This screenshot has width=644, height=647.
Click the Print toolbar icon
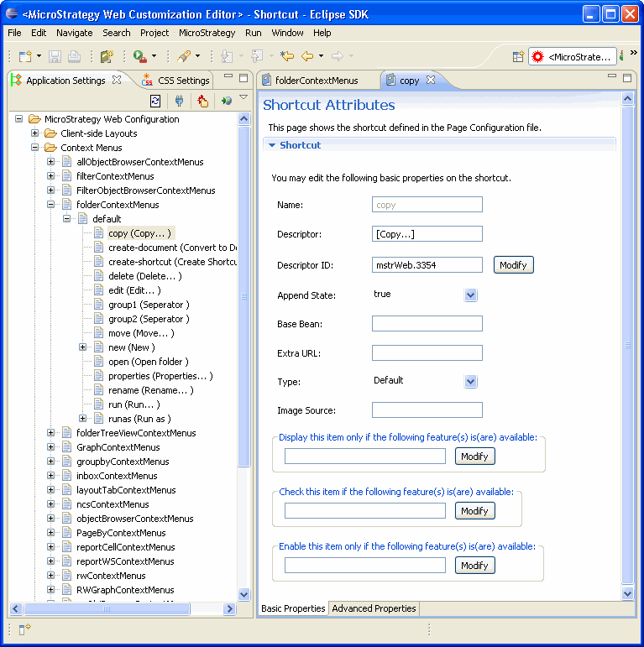click(74, 56)
